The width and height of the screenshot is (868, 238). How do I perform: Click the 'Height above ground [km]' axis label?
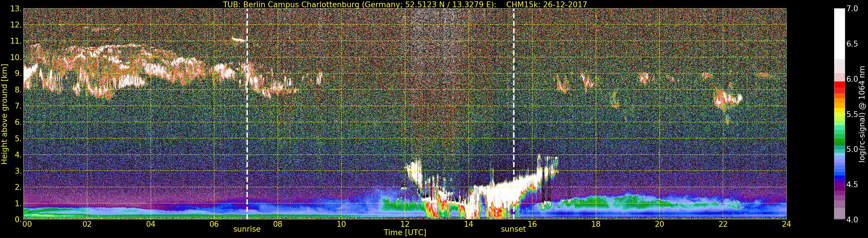coord(4,114)
